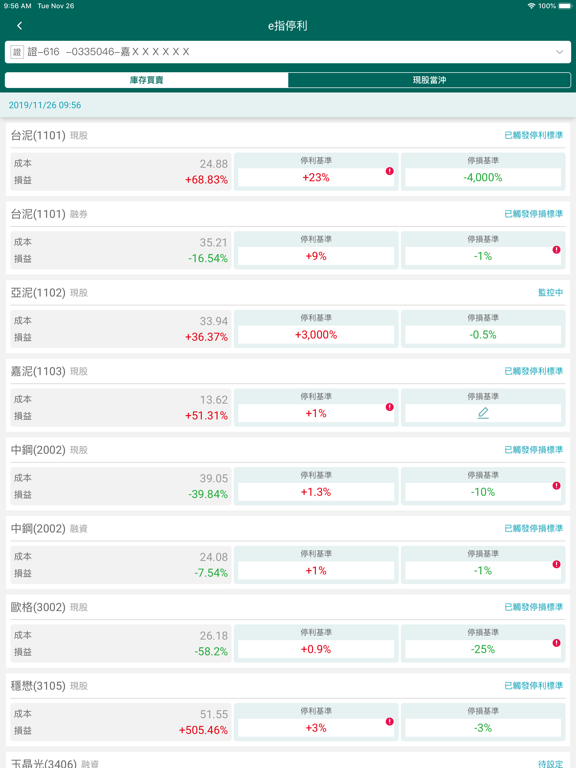Tap the securities account icon beside 證-616

coord(17,52)
